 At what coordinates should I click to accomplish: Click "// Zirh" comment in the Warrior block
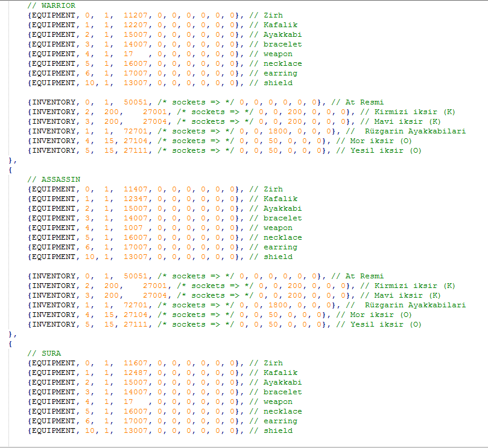pos(266,15)
